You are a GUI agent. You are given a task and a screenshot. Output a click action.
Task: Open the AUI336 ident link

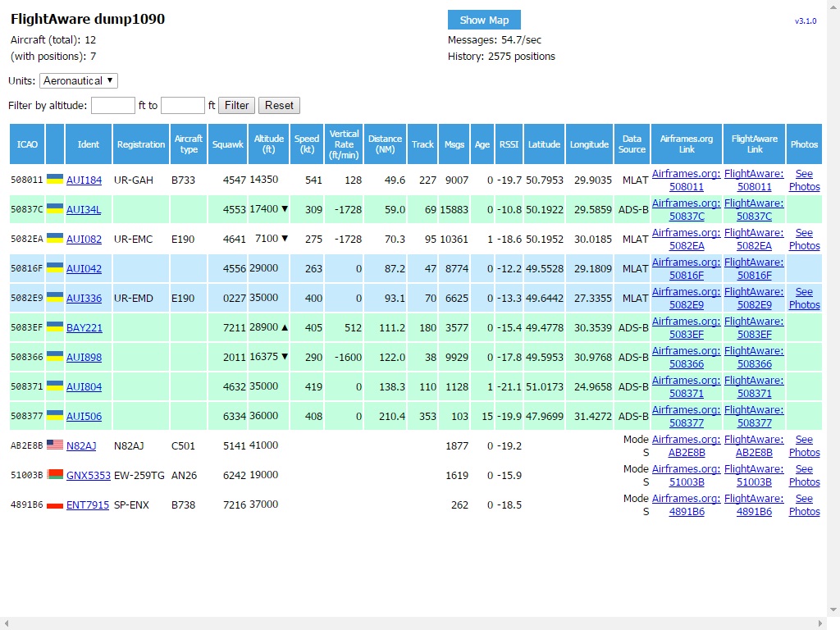tap(84, 299)
